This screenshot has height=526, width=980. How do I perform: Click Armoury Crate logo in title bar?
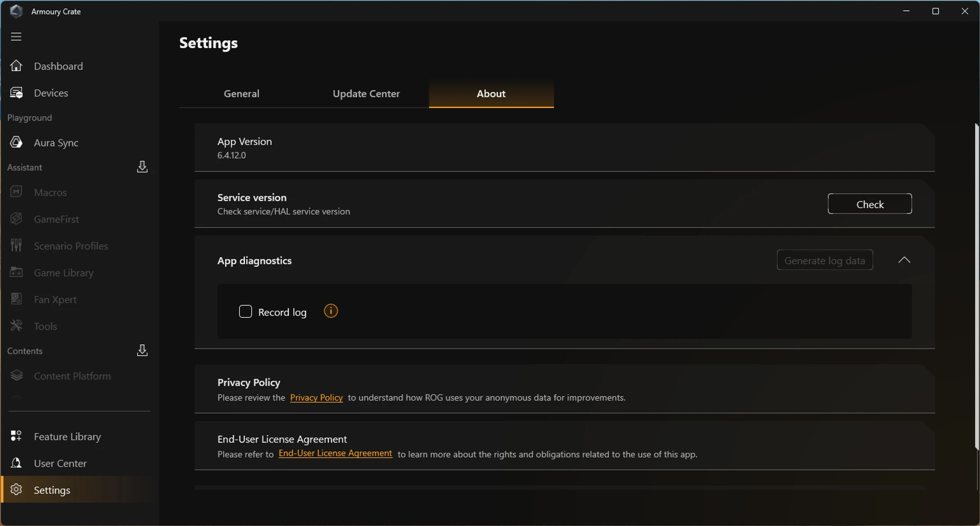pyautogui.click(x=16, y=11)
